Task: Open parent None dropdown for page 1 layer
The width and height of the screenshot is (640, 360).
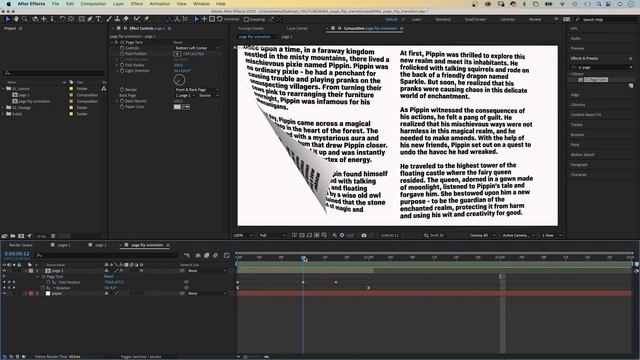Action: pyautogui.click(x=207, y=271)
